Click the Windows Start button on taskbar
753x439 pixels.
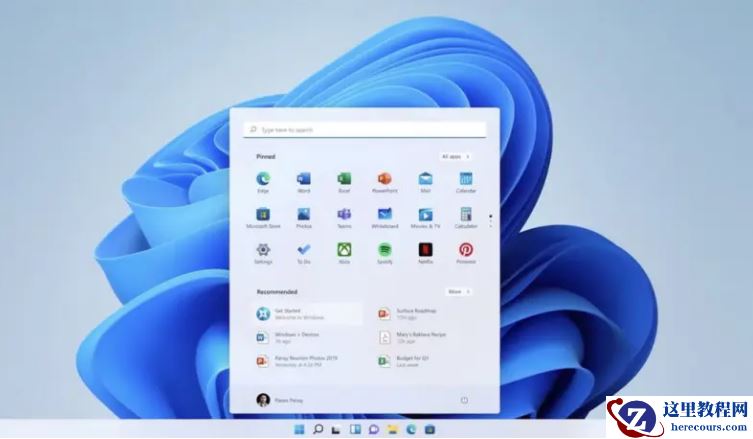tap(299, 429)
